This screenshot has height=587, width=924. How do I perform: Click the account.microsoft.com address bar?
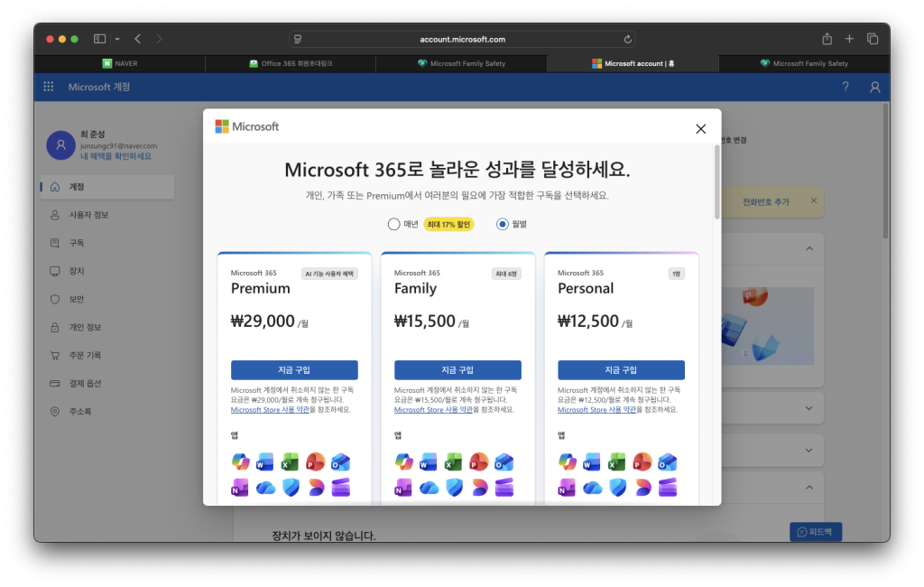pyautogui.click(x=462, y=39)
